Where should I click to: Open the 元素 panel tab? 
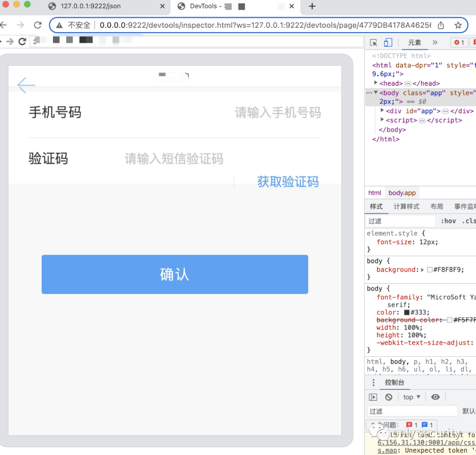(414, 43)
